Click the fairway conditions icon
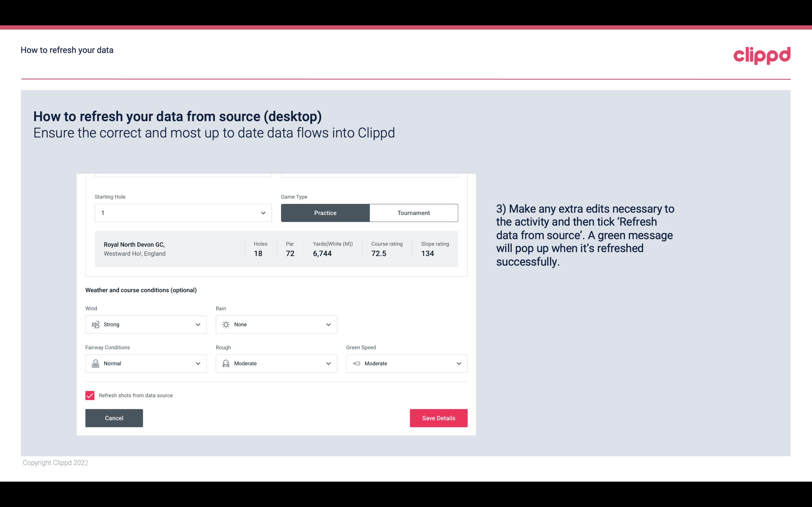Viewport: 812px width, 507px height. tap(95, 363)
